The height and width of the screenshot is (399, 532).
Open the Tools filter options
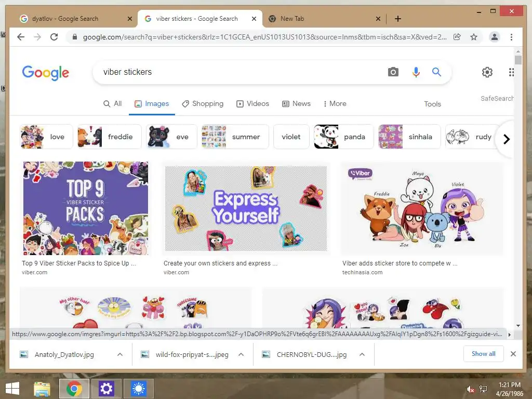point(432,104)
